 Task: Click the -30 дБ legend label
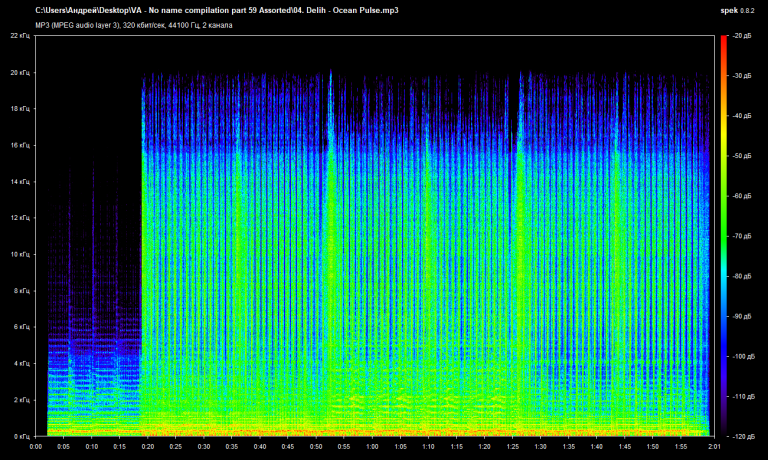pos(742,76)
